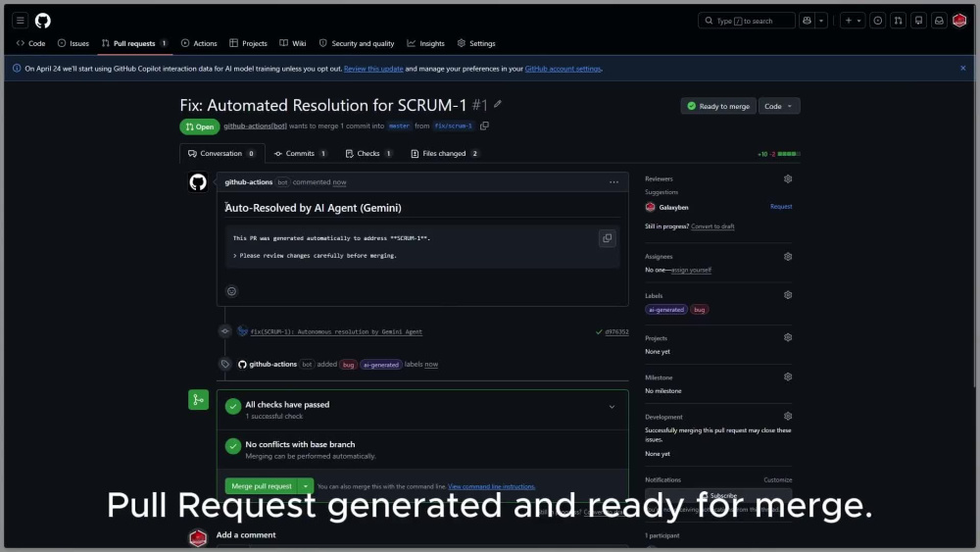980x552 pixels.
Task: Open the github-actions comment author link
Action: click(248, 182)
